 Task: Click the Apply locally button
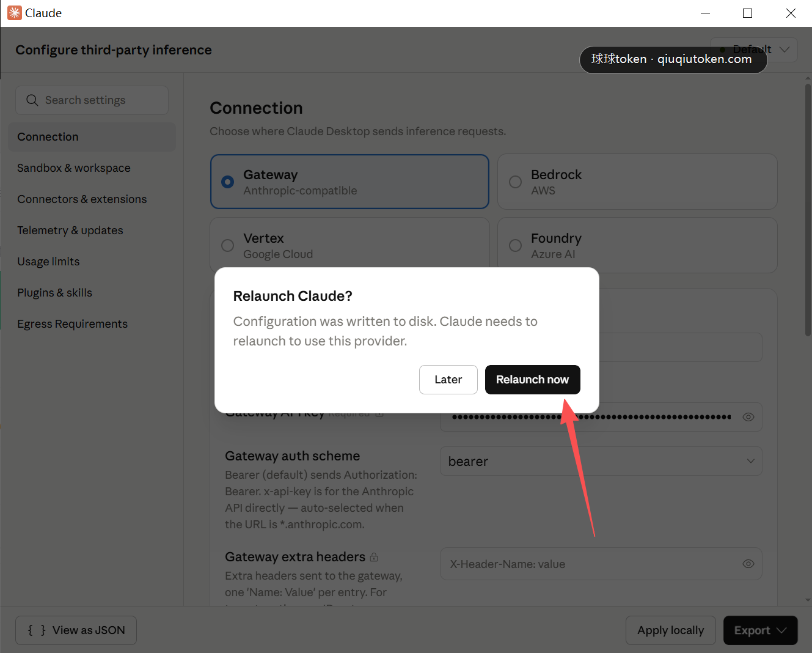[x=670, y=630]
